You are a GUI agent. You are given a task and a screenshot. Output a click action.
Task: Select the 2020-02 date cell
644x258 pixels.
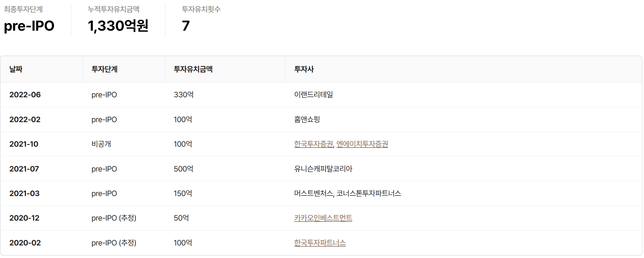point(25,243)
